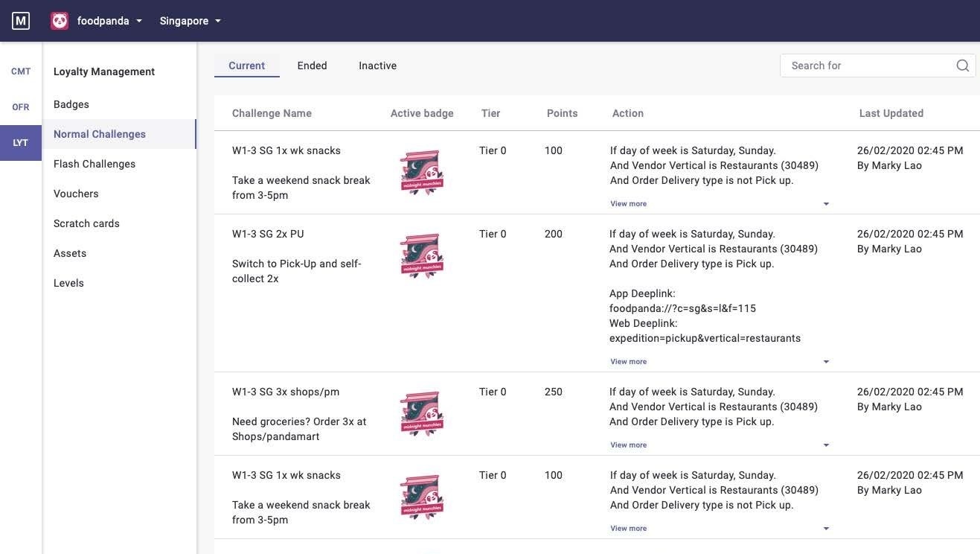Click View more on first challenge row
The width and height of the screenshot is (980, 554).
pyautogui.click(x=629, y=204)
